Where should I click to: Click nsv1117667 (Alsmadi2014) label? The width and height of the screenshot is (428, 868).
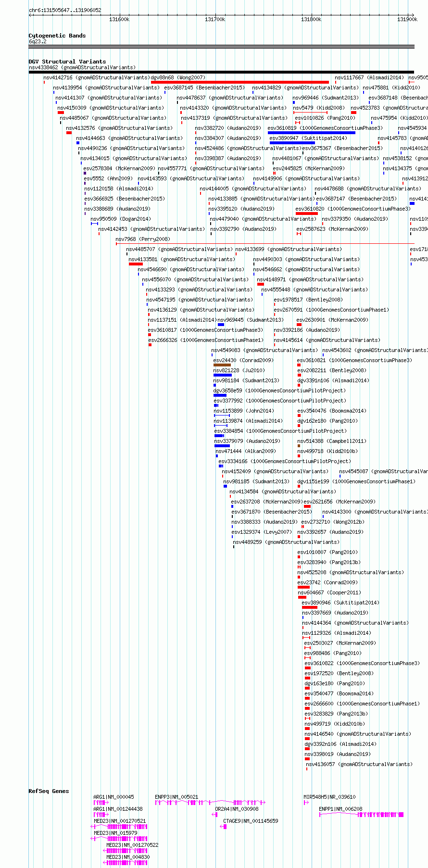[x=369, y=77]
